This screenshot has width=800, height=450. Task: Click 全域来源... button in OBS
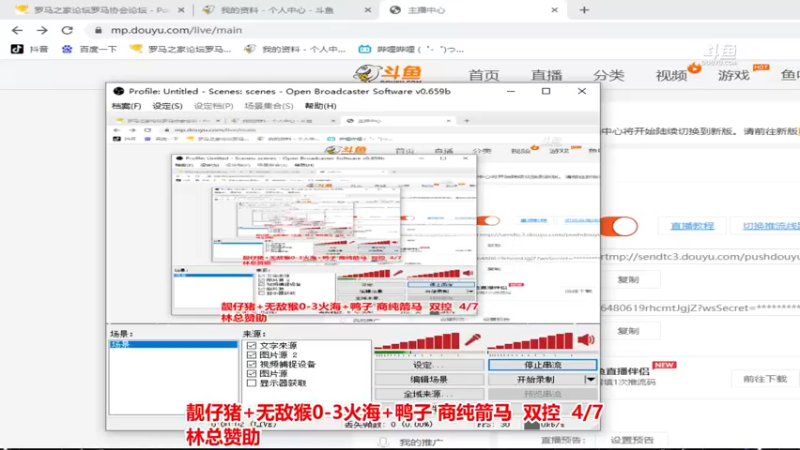429,394
